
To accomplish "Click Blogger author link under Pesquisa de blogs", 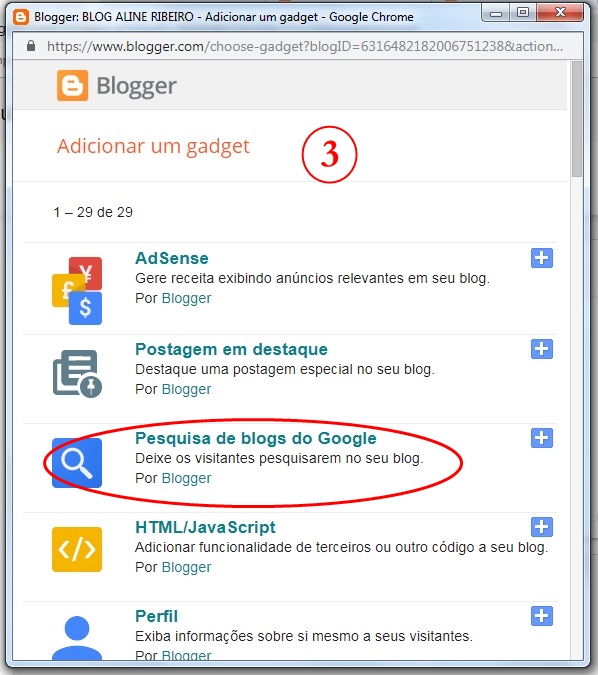I will 186,478.
